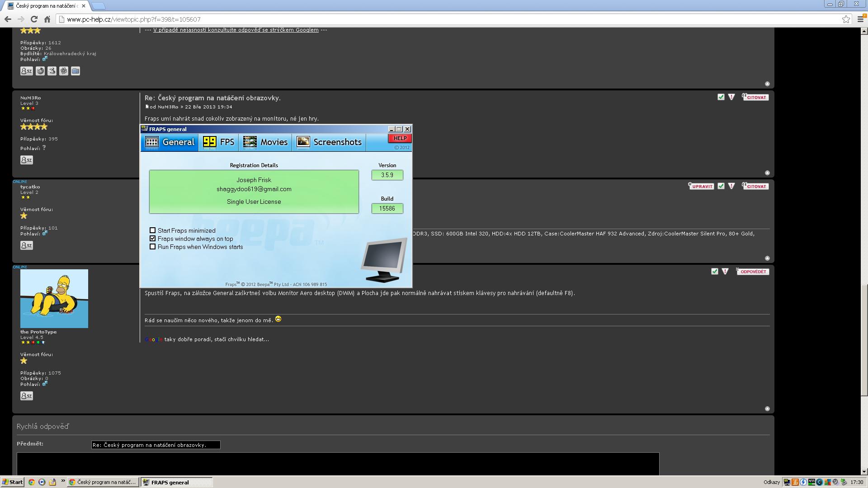Enable Run Fraps when Windows starts

coord(152,247)
